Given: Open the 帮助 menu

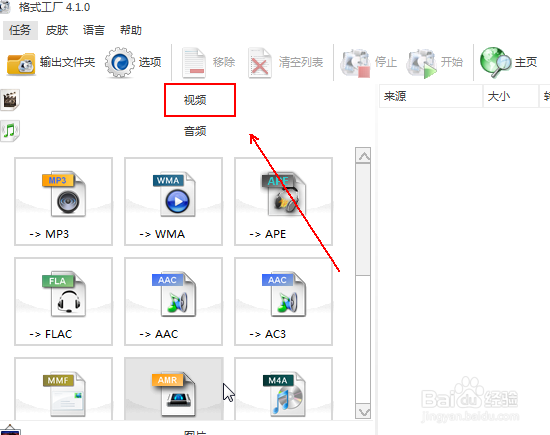Looking at the screenshot, I should (130, 30).
